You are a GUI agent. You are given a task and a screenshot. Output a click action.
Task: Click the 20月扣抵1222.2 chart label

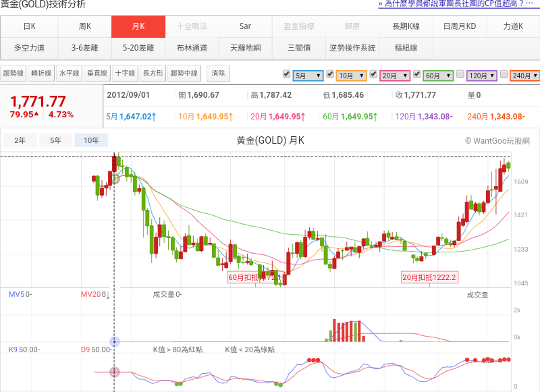[429, 277]
